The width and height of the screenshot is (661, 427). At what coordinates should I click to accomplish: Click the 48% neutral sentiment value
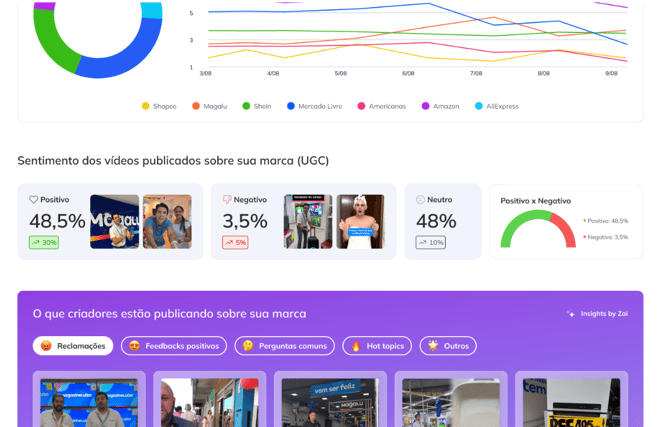pyautogui.click(x=436, y=221)
